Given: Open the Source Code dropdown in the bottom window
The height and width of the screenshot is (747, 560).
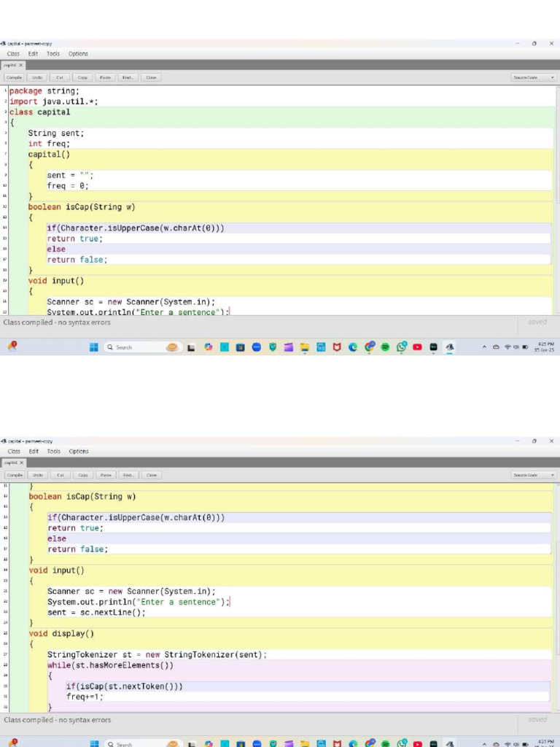Looking at the screenshot, I should tap(533, 475).
